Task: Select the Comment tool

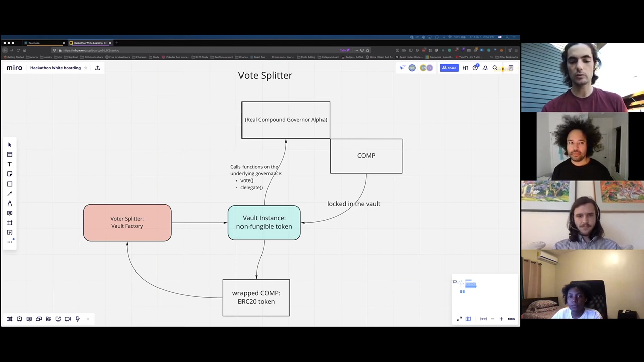Action: (10, 213)
